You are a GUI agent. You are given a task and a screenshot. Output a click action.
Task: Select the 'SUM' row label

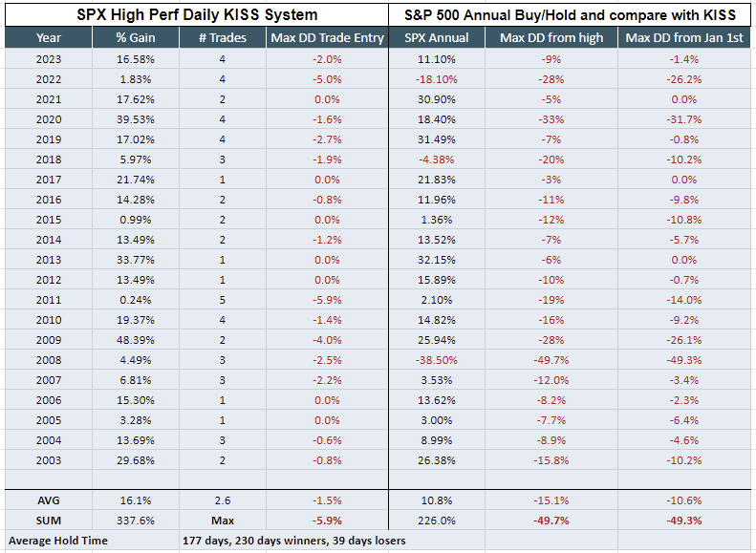(49, 521)
